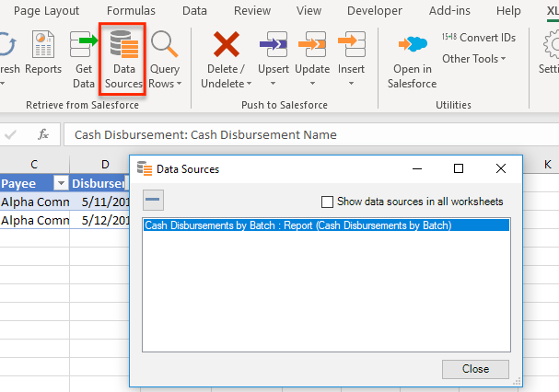Expand the Upsert dropdown arrow
Screen dimensions: 559x392
pos(274,84)
